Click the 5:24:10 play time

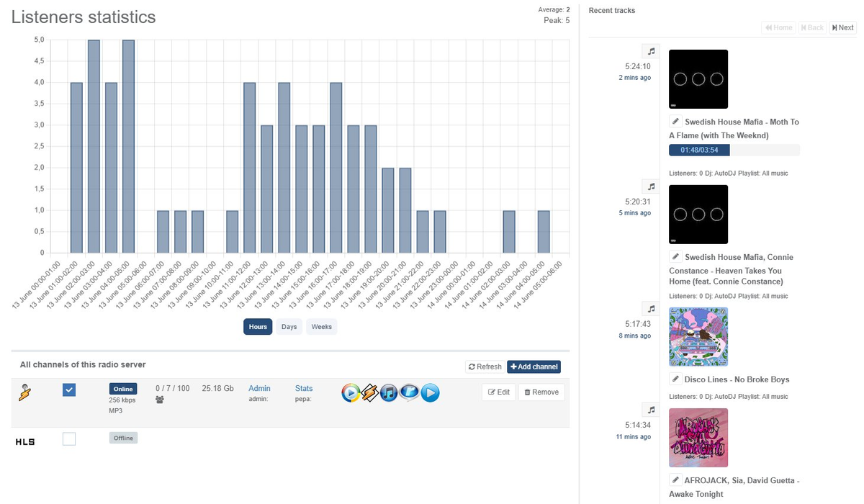(x=638, y=67)
